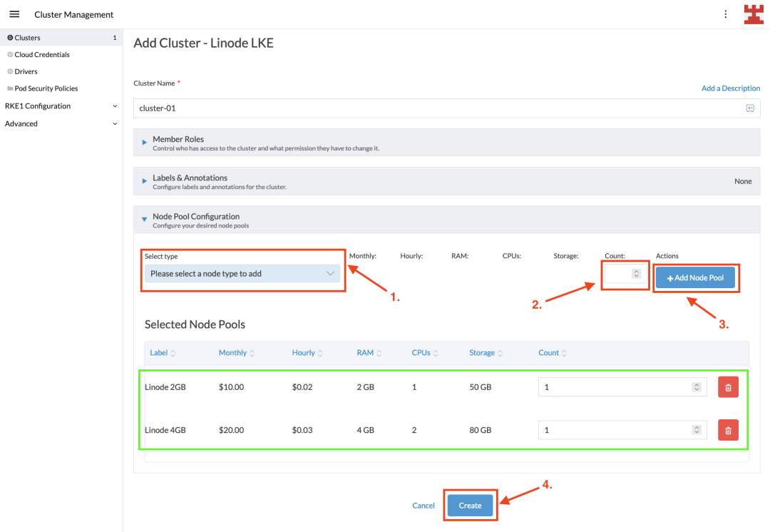Sort node pools by Monthly price

pos(237,353)
